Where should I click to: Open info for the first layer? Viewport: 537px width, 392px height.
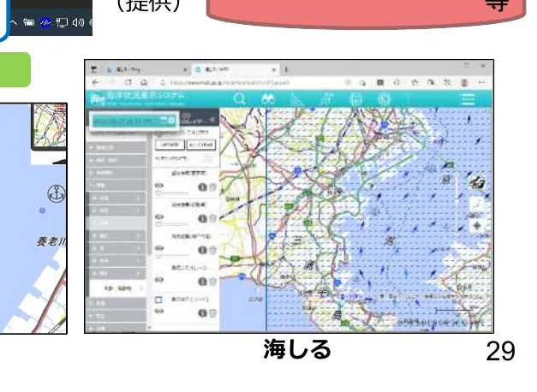(202, 187)
